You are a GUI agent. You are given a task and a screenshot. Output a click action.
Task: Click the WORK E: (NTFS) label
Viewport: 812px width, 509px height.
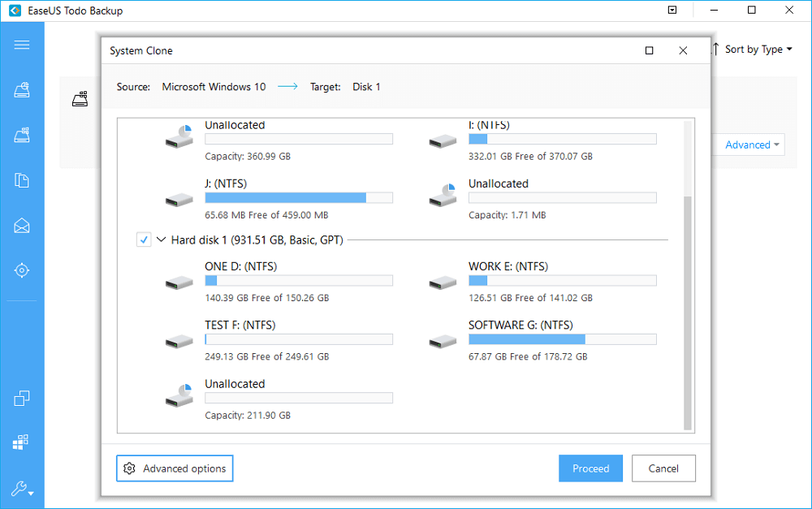click(x=508, y=266)
